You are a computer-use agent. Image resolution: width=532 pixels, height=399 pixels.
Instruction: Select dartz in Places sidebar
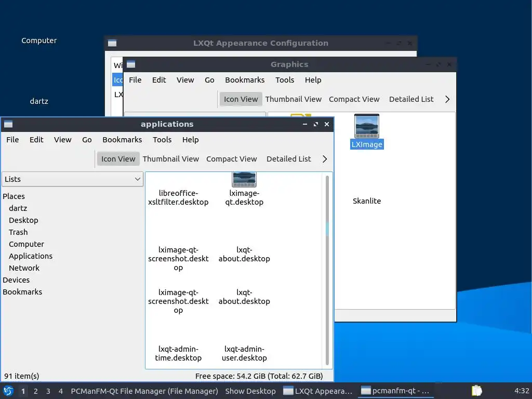coord(18,208)
